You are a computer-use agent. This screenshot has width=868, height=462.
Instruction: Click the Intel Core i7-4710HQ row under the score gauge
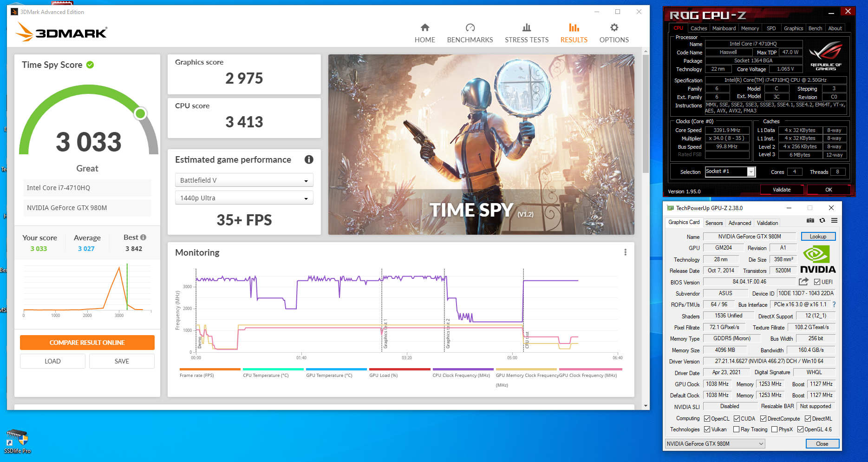click(87, 188)
